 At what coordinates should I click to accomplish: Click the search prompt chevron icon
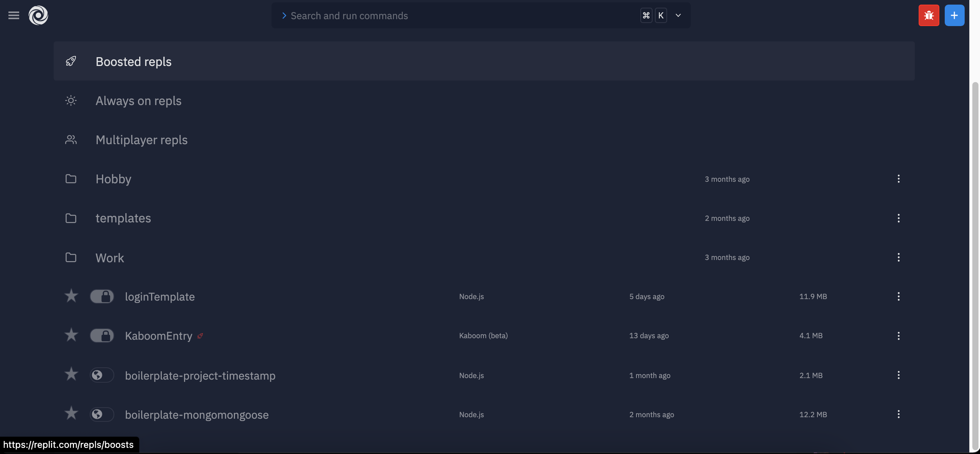click(284, 15)
